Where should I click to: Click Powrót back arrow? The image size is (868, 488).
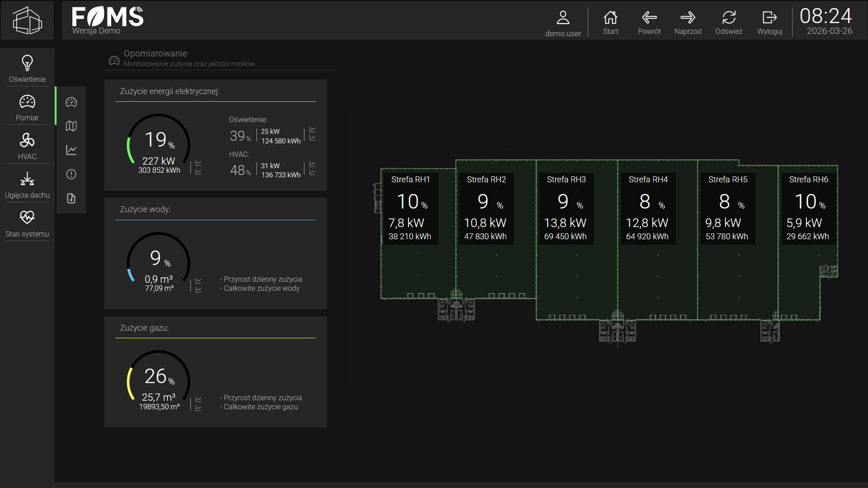pos(649,22)
